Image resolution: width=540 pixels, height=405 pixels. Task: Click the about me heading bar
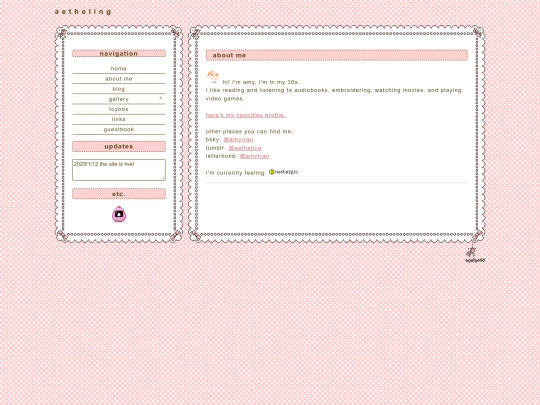336,55
